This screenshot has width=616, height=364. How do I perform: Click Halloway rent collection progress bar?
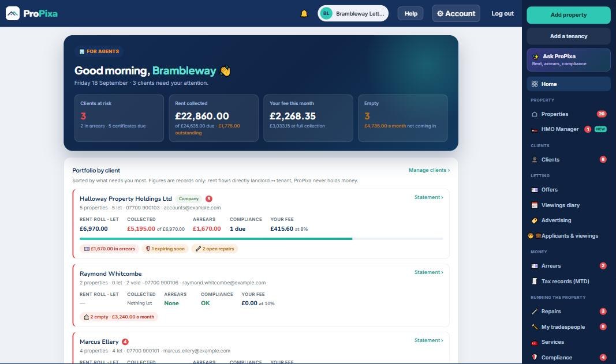[262, 239]
